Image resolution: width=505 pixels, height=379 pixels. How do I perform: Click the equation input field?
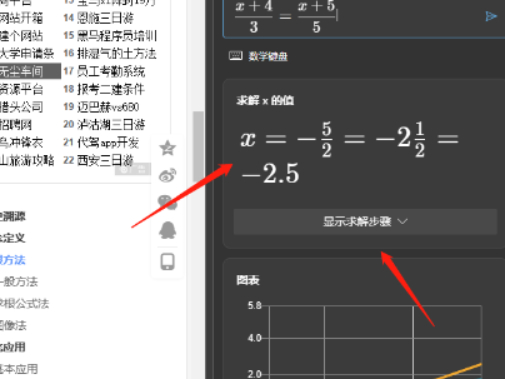pos(363,18)
